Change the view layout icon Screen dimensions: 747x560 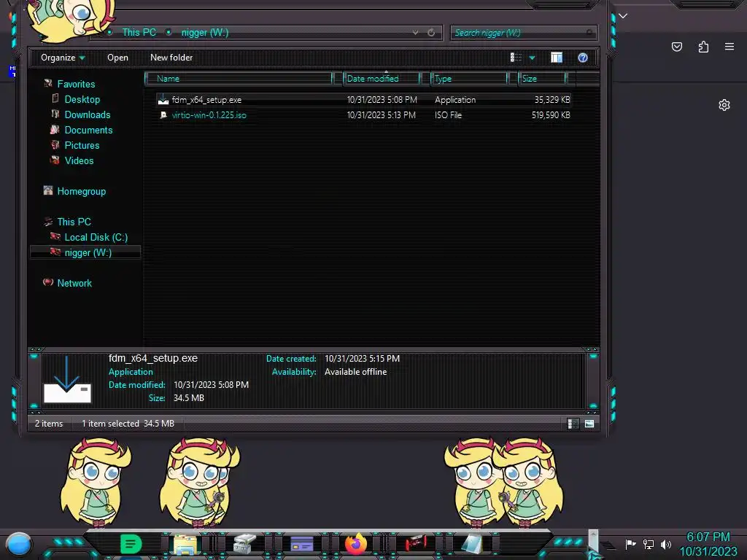pyautogui.click(x=516, y=58)
